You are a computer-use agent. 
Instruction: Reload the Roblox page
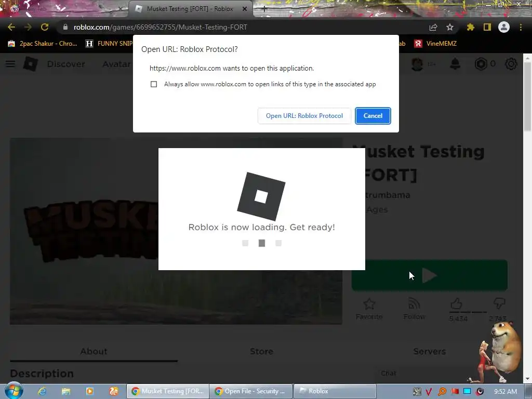(x=45, y=27)
